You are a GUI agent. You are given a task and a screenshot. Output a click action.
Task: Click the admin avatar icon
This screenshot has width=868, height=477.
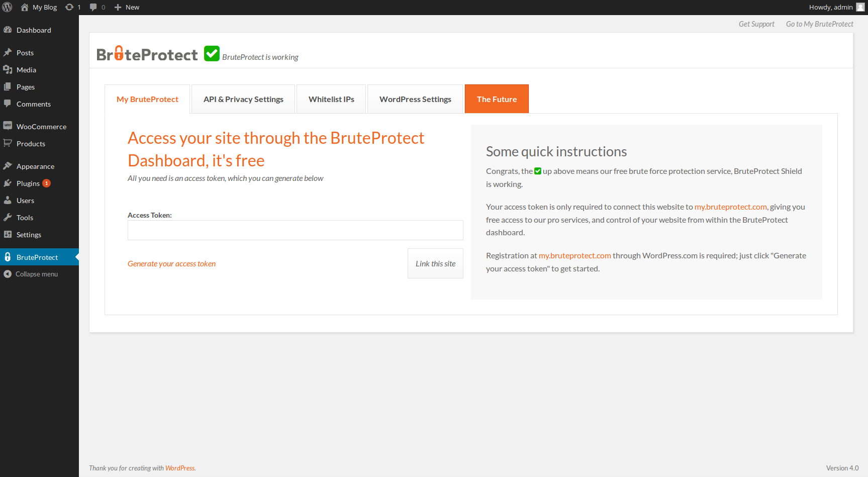[860, 7]
